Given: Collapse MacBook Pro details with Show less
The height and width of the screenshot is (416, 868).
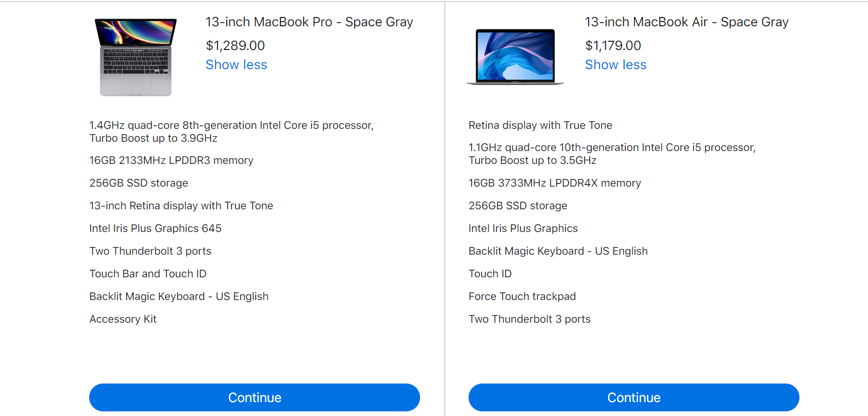Looking at the screenshot, I should pos(237,64).
